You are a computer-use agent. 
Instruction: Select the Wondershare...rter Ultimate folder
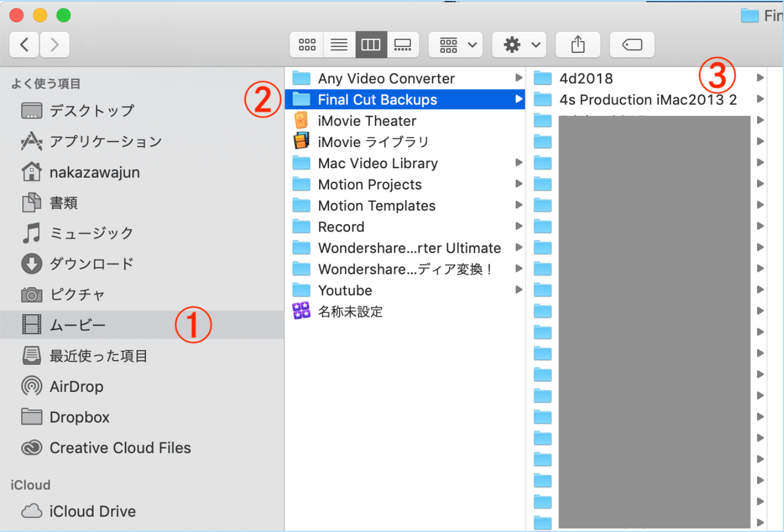pyautogui.click(x=405, y=247)
